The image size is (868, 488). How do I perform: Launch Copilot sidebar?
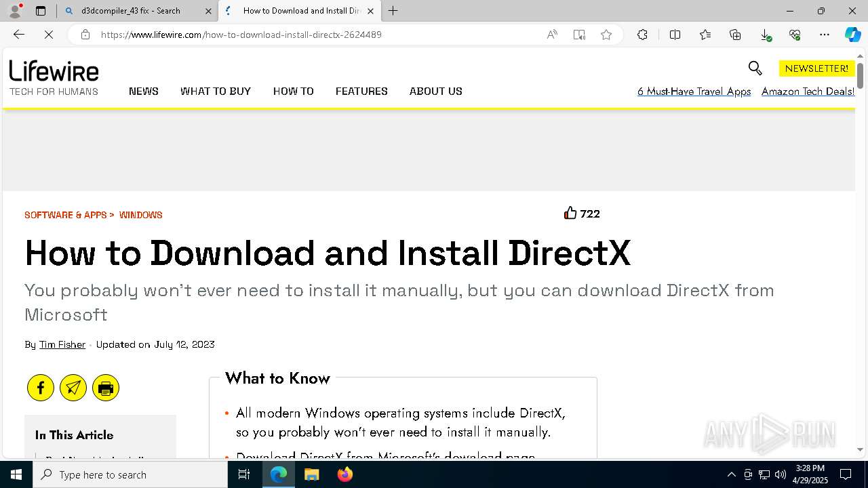pos(852,35)
